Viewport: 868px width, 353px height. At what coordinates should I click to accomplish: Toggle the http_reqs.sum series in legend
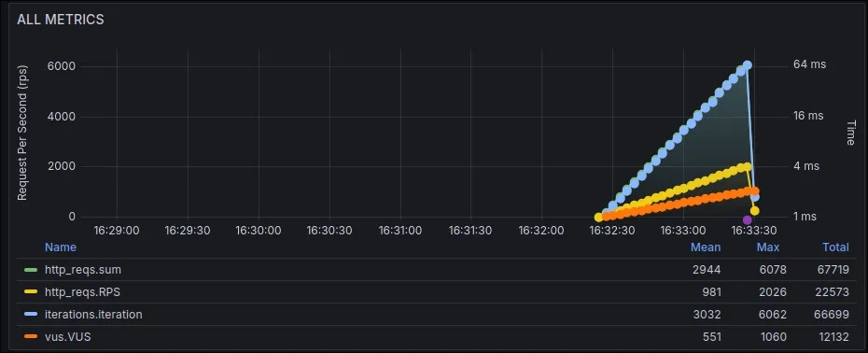(x=83, y=270)
